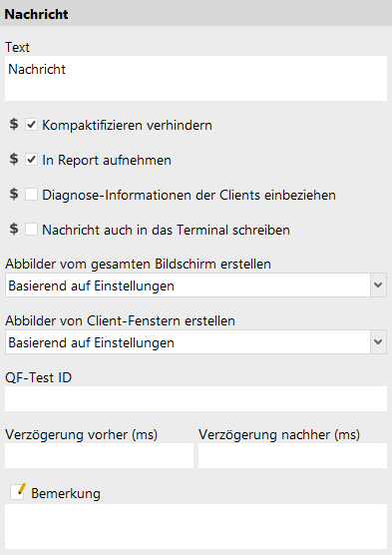Click the $ icon next to Diagnose-Informationen der Clients
The width and height of the screenshot is (392, 555).
coord(14,194)
